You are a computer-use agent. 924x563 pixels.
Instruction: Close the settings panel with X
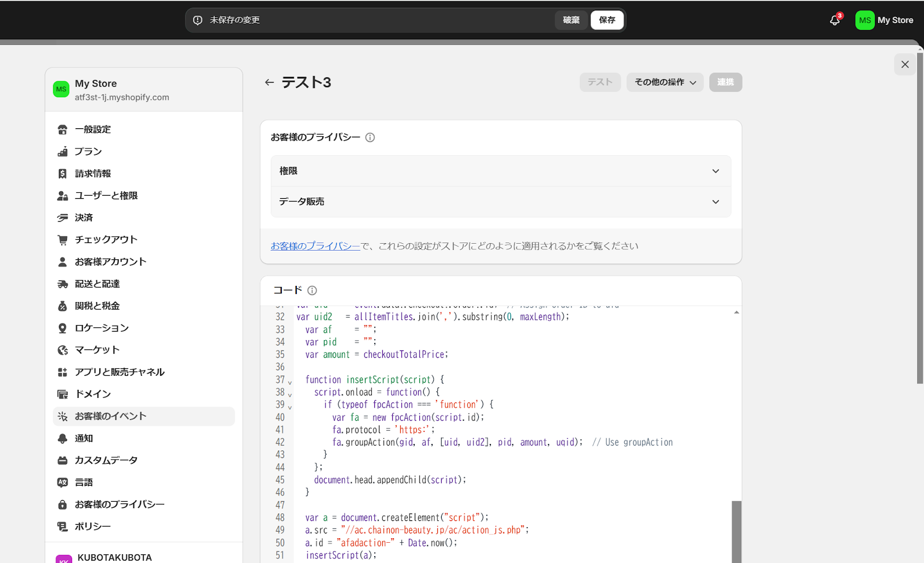tap(905, 65)
